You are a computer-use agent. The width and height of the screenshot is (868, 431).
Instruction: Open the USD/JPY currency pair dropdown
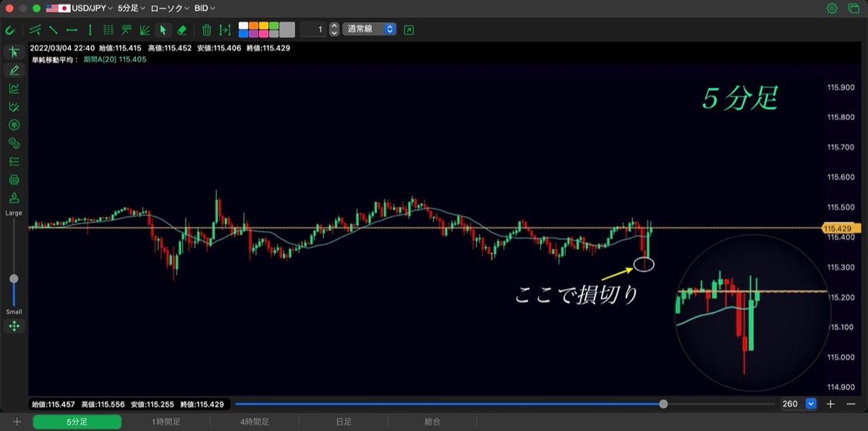click(80, 8)
